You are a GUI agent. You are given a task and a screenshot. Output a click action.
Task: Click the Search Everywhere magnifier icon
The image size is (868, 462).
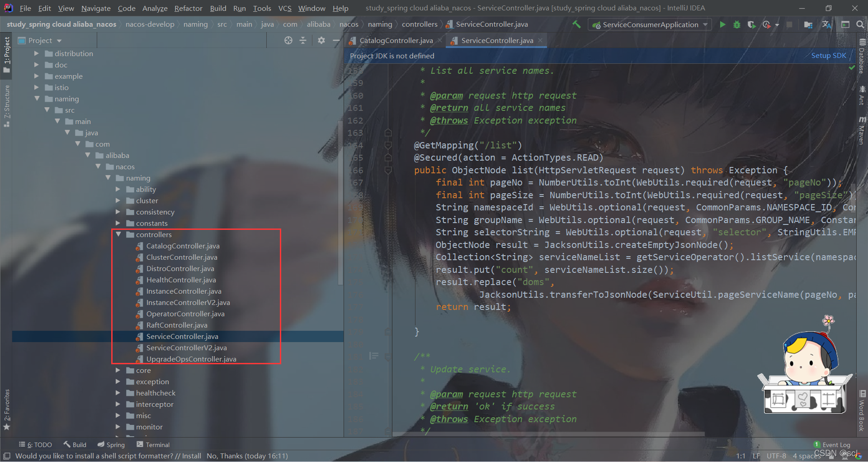(x=860, y=24)
